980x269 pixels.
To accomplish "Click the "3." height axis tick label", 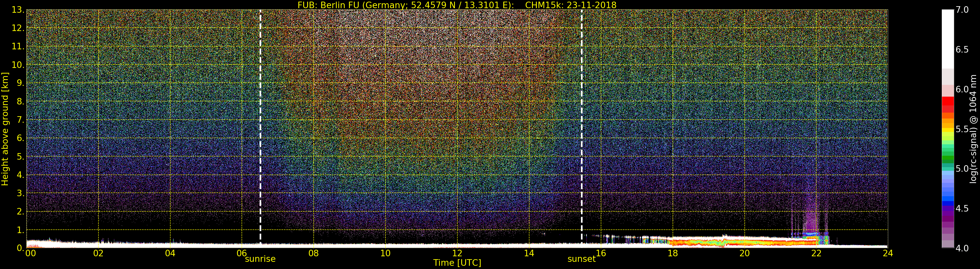I will [21, 193].
